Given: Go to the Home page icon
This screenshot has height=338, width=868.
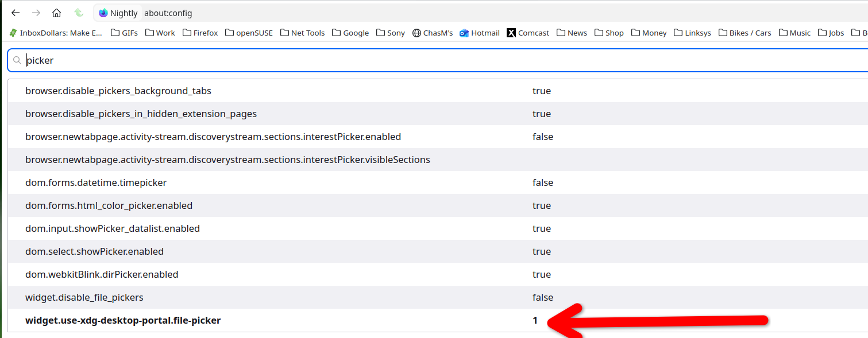Looking at the screenshot, I should click(x=56, y=13).
